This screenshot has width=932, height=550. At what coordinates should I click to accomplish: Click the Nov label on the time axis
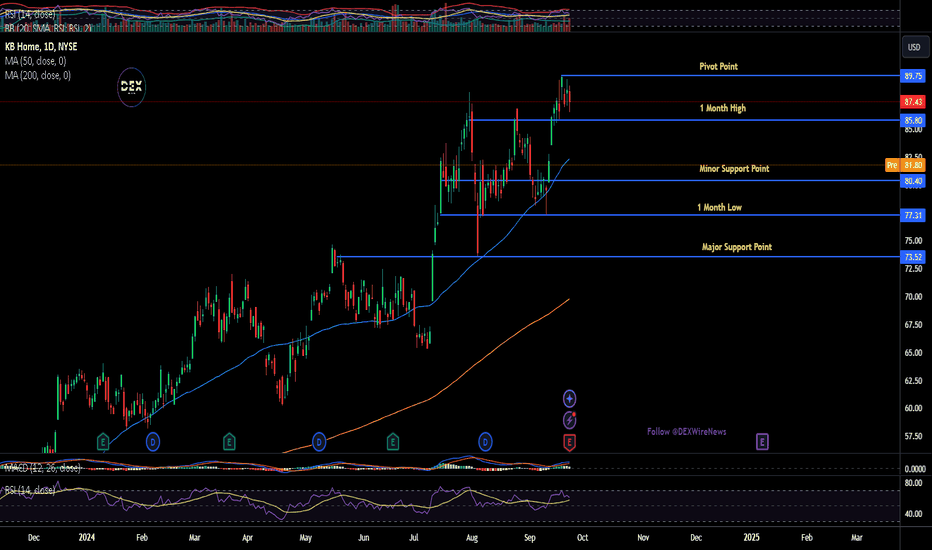643,538
